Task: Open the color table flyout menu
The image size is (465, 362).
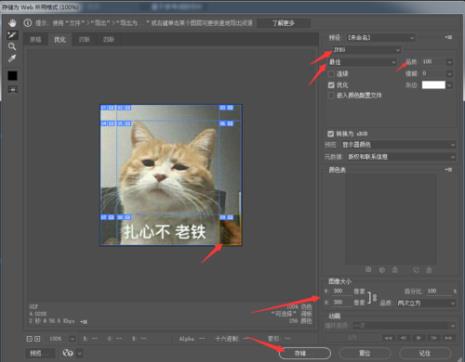Action: (x=448, y=170)
